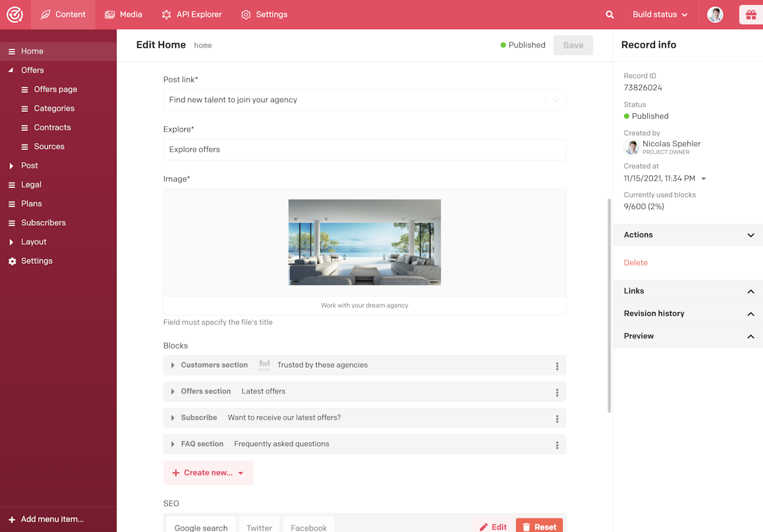Click the gift box icon
This screenshot has height=532, width=763.
click(751, 15)
